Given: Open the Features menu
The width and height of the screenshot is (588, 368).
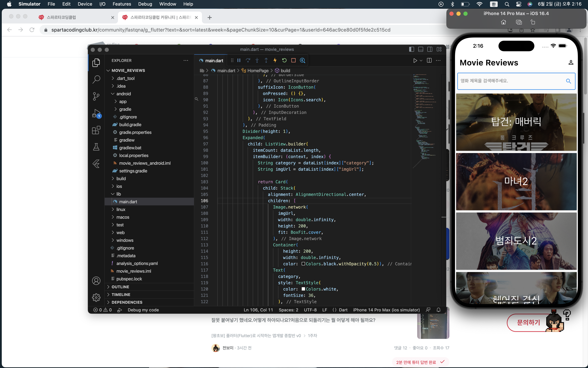Looking at the screenshot, I should [x=122, y=4].
